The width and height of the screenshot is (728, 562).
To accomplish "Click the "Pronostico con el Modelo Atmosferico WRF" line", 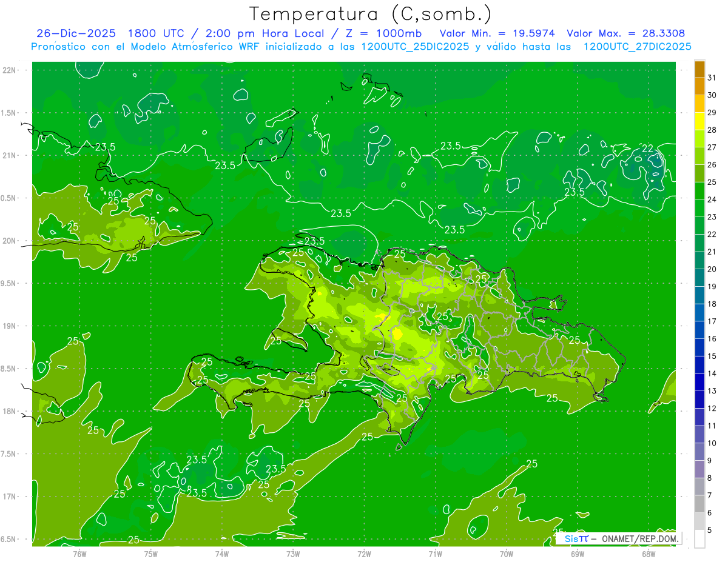I will tap(361, 47).
